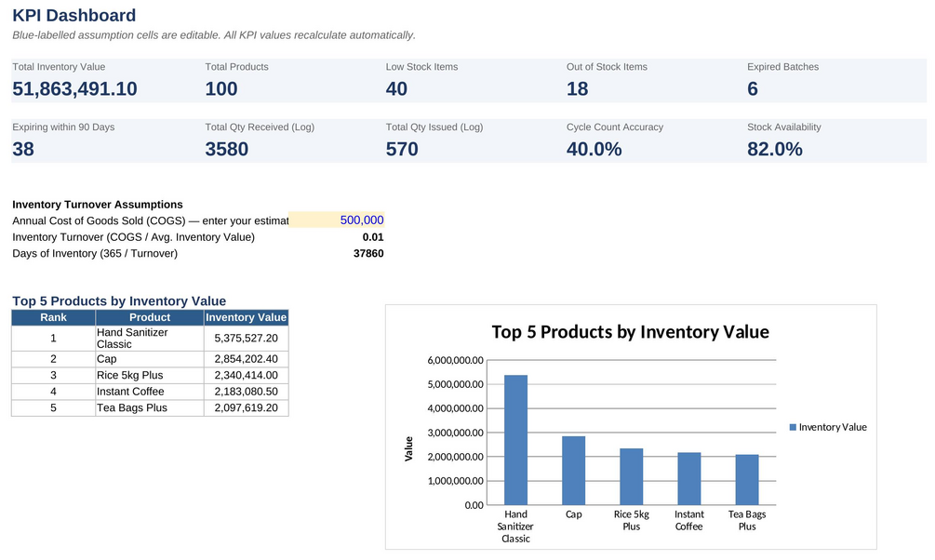Click the Days of Inventory label
The image size is (935, 560).
(x=95, y=253)
